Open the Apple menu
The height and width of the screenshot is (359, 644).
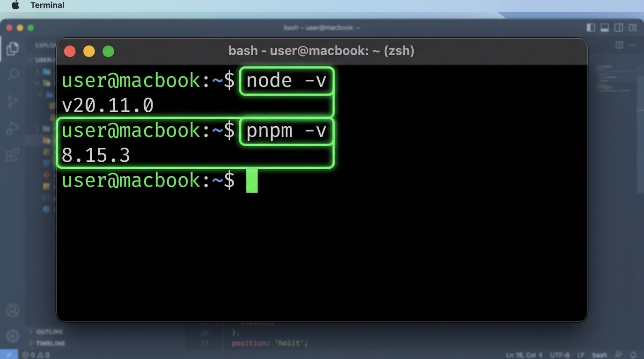point(15,6)
